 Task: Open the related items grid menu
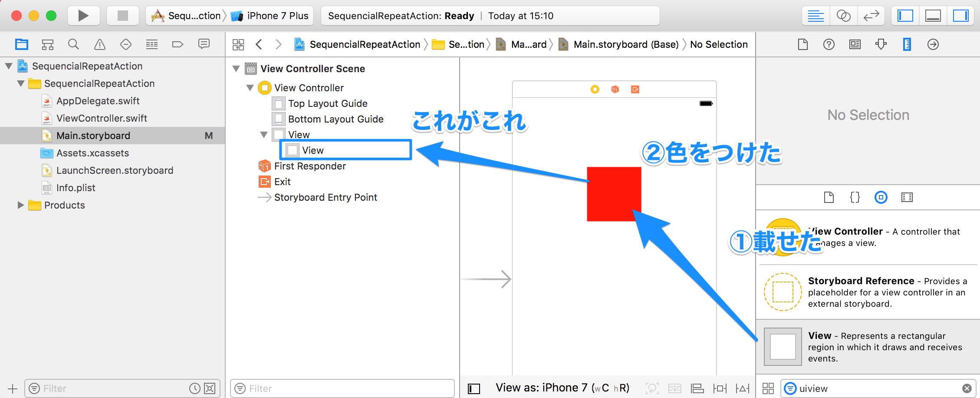238,44
